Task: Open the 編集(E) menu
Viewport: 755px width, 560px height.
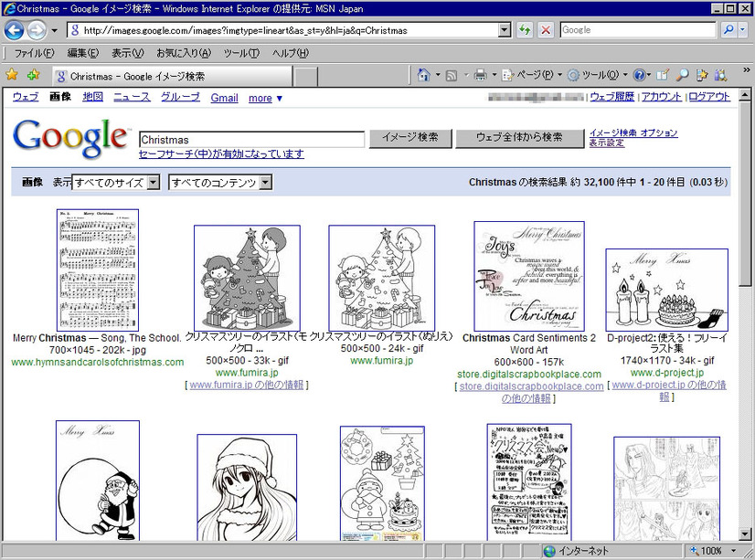Action: pos(83,53)
